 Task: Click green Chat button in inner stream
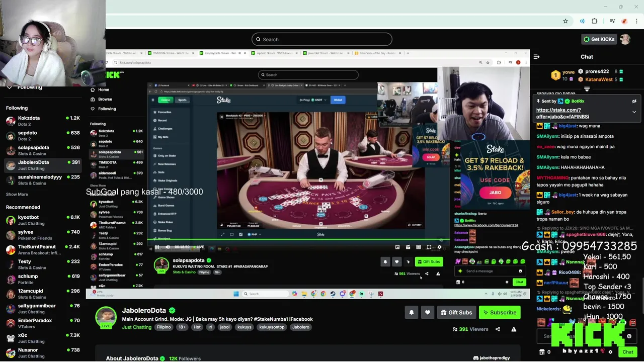click(x=519, y=282)
